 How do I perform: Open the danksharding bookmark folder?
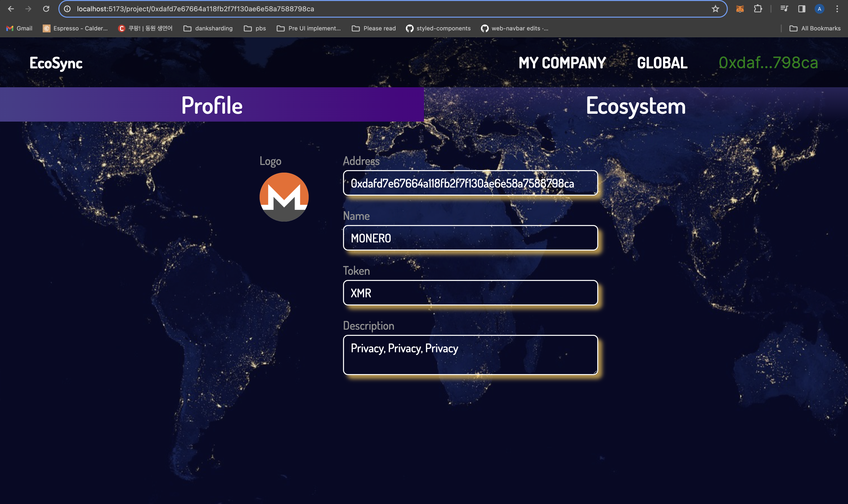[208, 28]
